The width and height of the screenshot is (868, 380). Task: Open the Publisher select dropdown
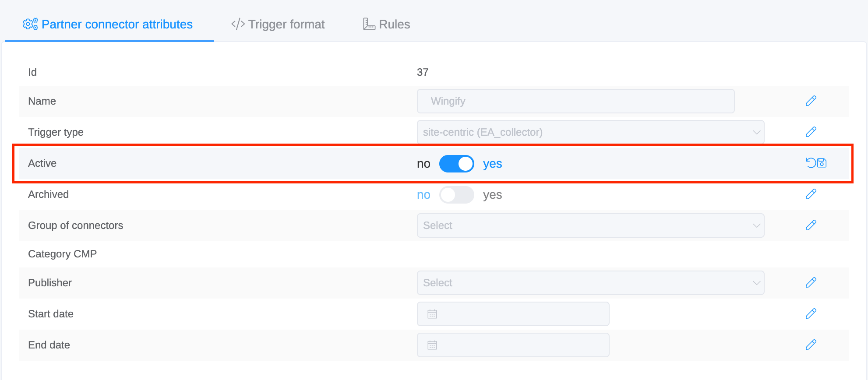(x=590, y=283)
